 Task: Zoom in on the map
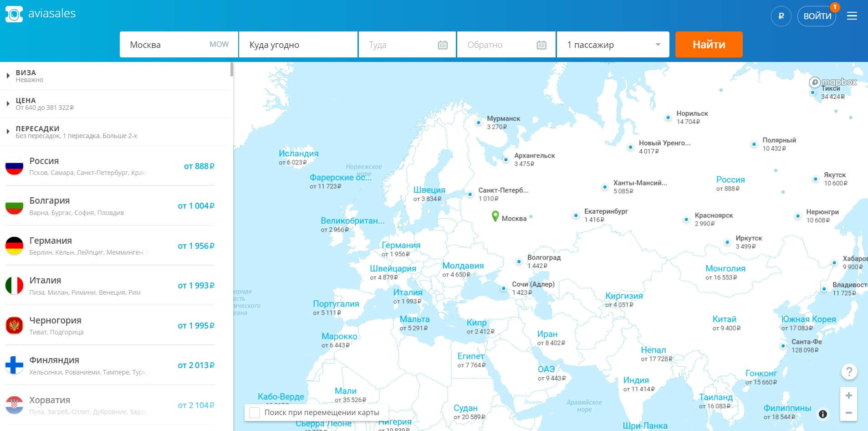tap(848, 396)
